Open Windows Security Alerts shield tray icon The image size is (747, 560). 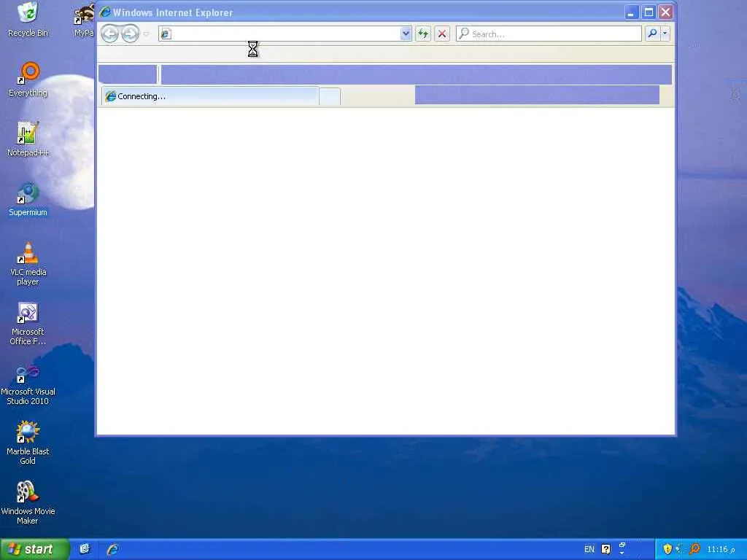coord(667,549)
